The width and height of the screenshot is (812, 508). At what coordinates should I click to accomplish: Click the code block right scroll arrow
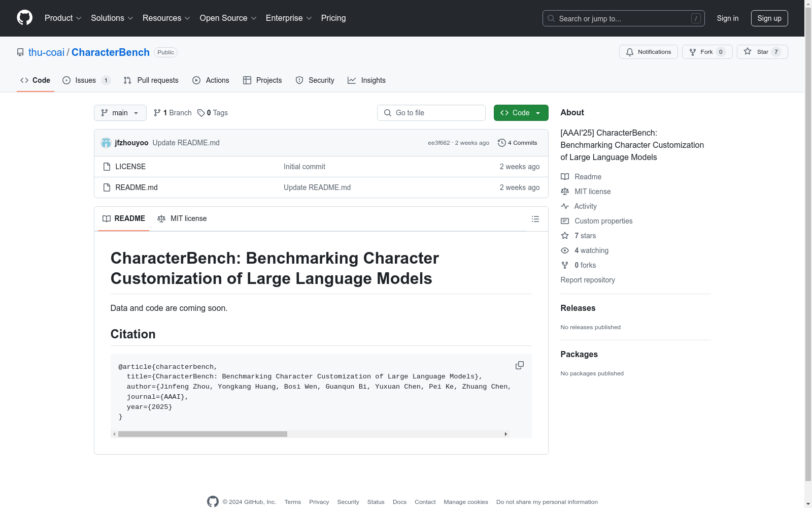click(x=505, y=434)
